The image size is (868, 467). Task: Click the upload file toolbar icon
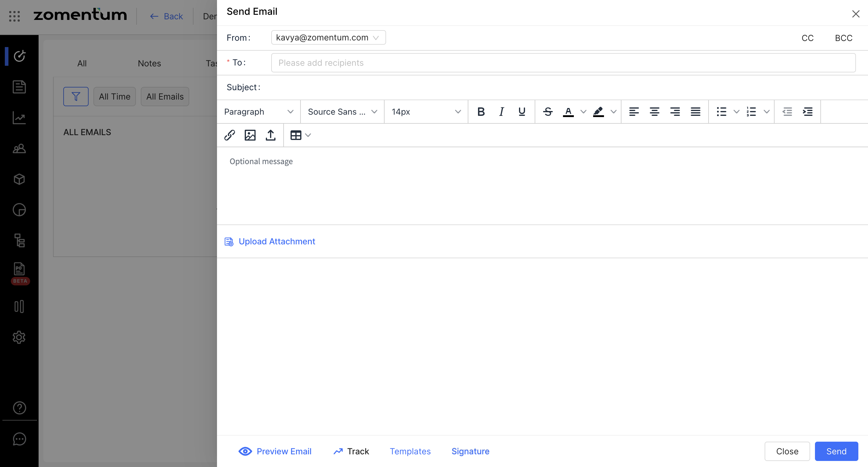click(x=271, y=135)
